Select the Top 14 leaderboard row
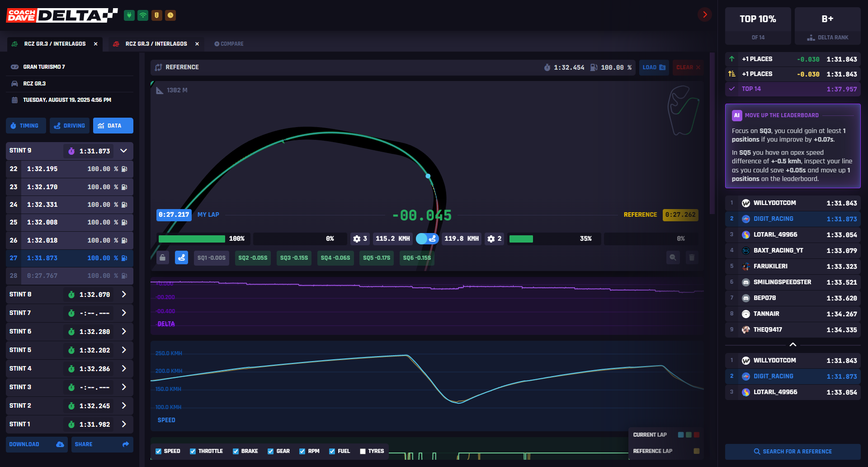The width and height of the screenshot is (868, 467). (793, 89)
